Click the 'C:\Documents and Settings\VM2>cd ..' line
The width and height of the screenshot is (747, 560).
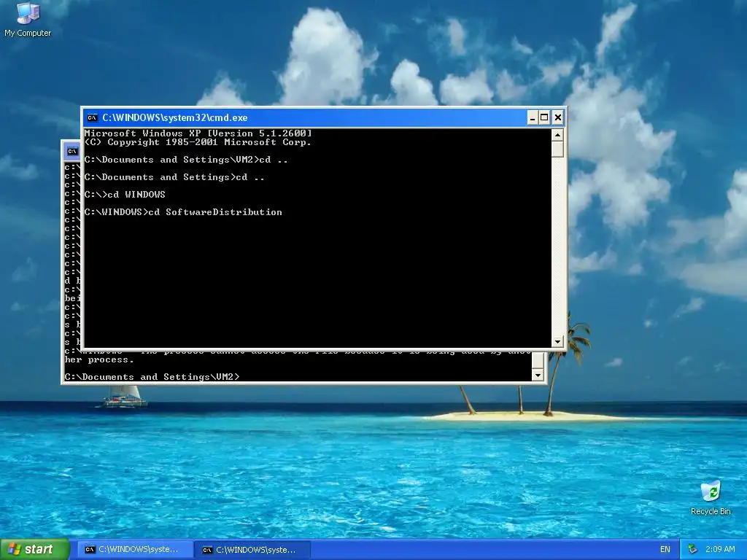coord(186,160)
